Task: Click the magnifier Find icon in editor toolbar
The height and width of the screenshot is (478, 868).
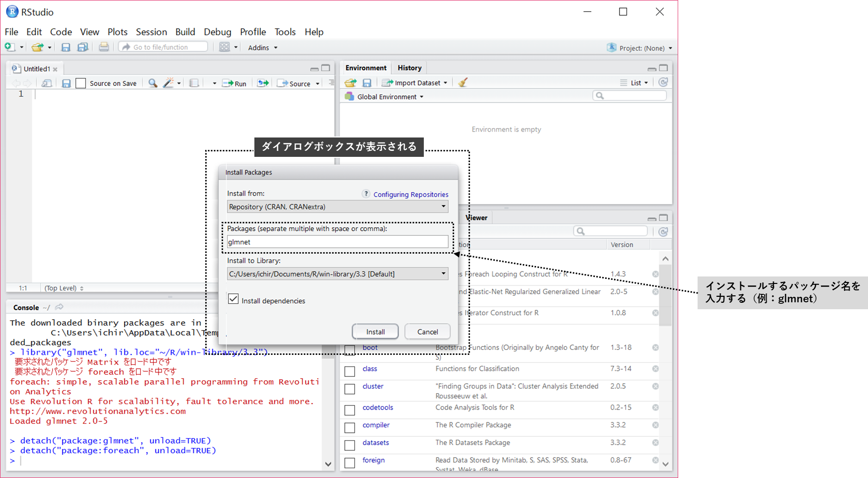Action: (x=153, y=83)
